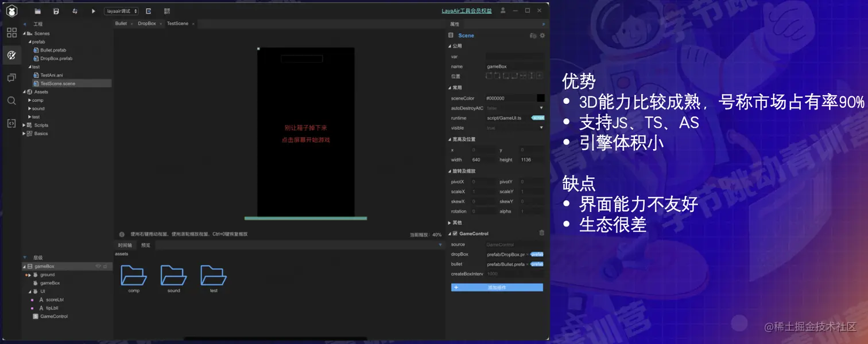Viewport: 868px width, 344px height.
Task: Toggle the GameControl component checkbox
Action: (455, 233)
